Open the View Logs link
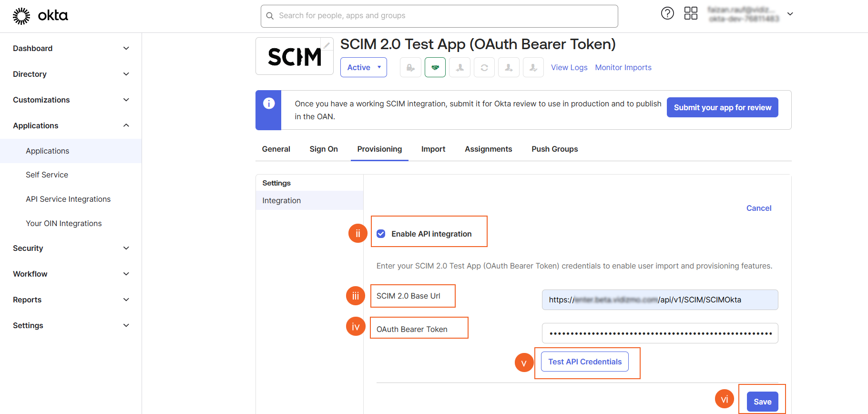Screen dimensions: 868x414 569,67
